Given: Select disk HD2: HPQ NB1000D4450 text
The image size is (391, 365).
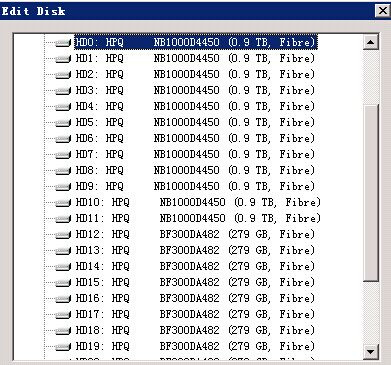Looking at the screenshot, I should 195,74.
